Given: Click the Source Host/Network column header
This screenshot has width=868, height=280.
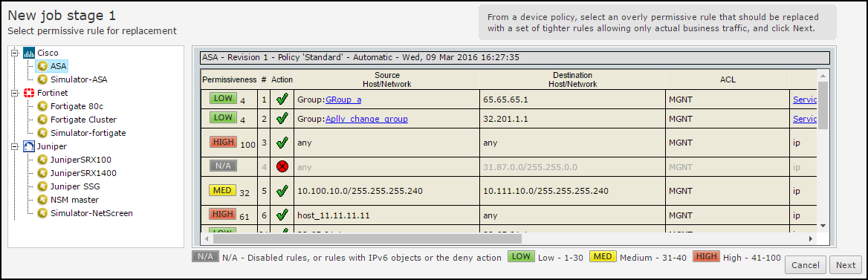Looking at the screenshot, I should point(386,79).
